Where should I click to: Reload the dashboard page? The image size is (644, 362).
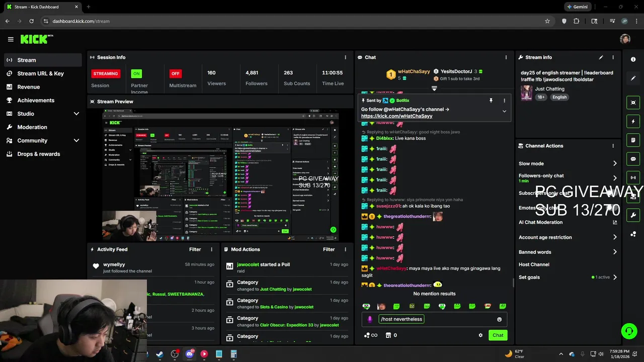[31, 21]
